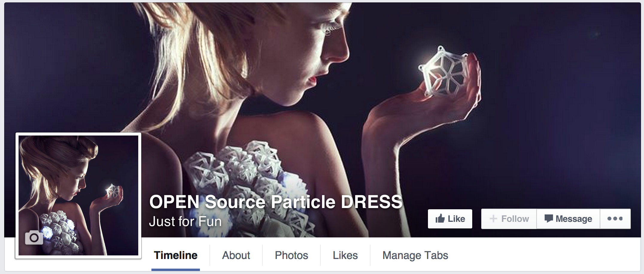
Task: Click the plus icon beside Follow
Action: tap(493, 219)
